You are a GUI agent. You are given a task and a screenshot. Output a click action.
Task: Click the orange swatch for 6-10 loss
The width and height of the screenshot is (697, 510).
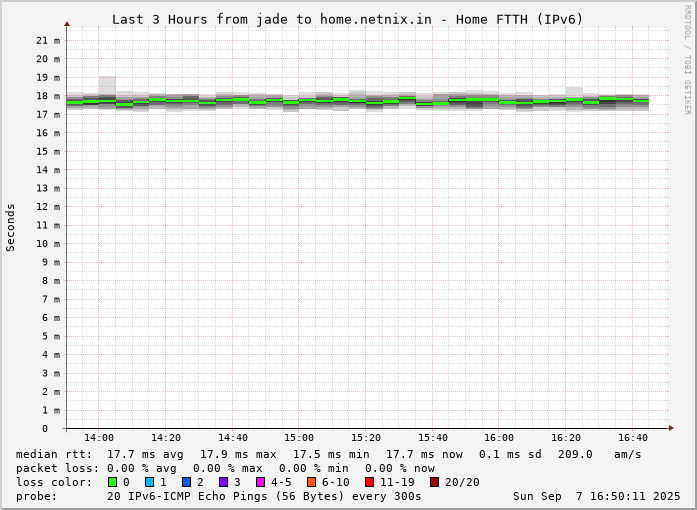(x=312, y=482)
